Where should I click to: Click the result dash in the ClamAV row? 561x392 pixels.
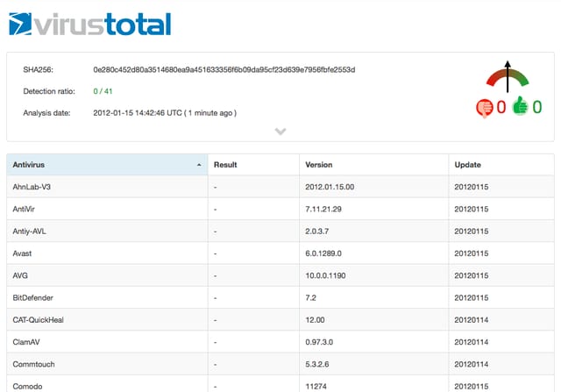tap(216, 343)
